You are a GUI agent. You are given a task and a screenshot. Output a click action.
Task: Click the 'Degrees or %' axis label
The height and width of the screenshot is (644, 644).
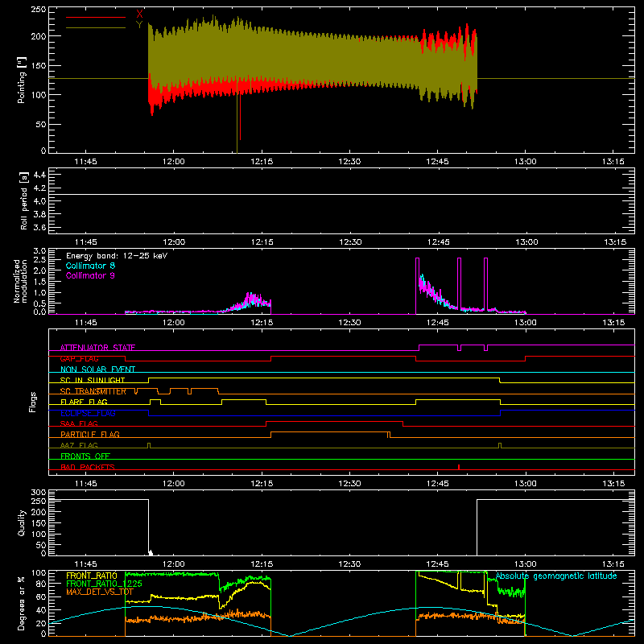coord(22,603)
